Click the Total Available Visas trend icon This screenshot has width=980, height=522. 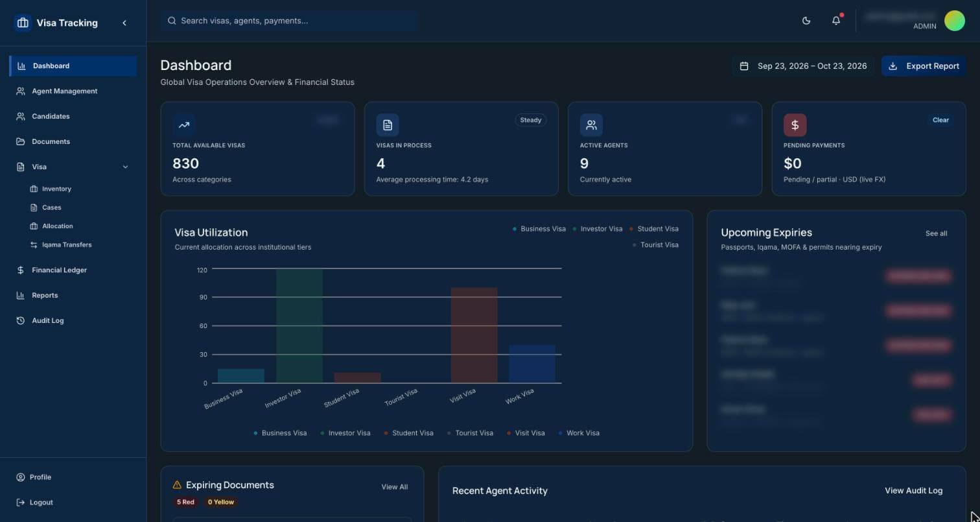[x=184, y=125]
